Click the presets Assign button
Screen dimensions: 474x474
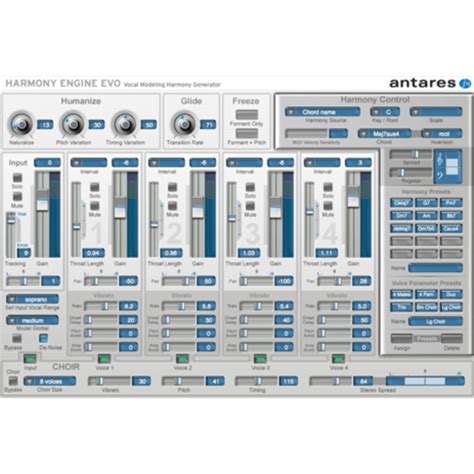coord(402,339)
